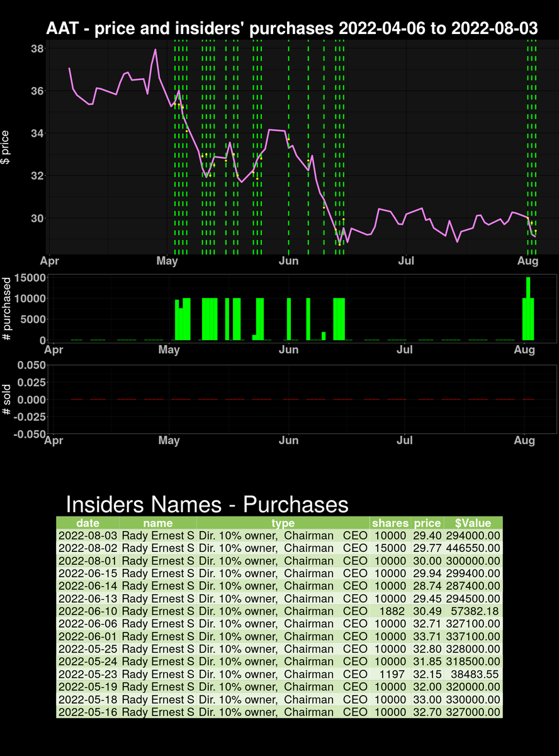Click the 294000.00 value cell
Screen dimensions: 559x756
(x=473, y=535)
